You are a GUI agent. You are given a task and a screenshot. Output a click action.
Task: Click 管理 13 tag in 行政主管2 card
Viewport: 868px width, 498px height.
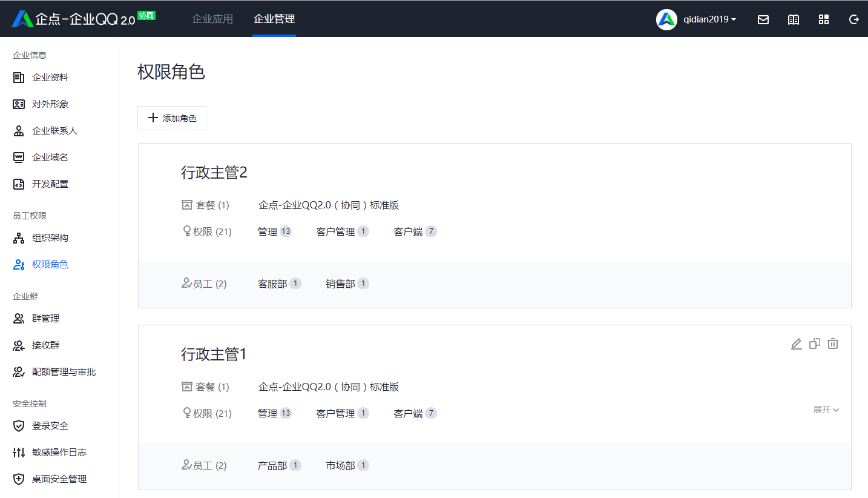(x=275, y=231)
